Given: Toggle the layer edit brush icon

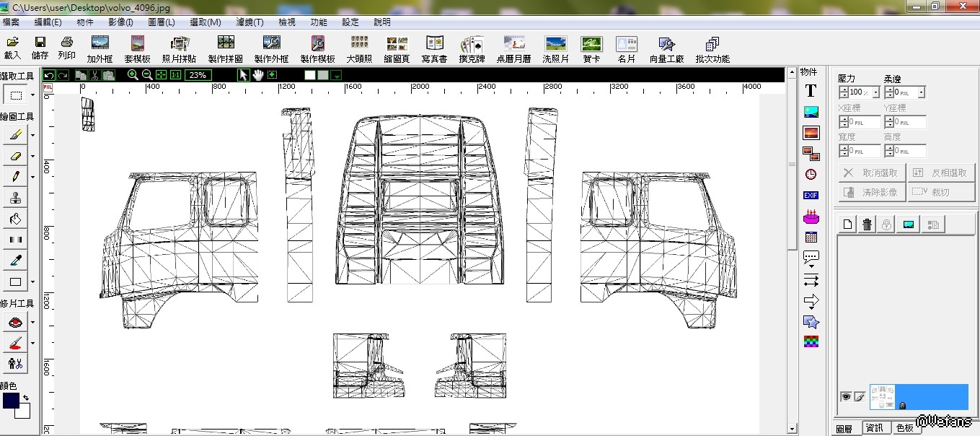Looking at the screenshot, I should tap(860, 396).
